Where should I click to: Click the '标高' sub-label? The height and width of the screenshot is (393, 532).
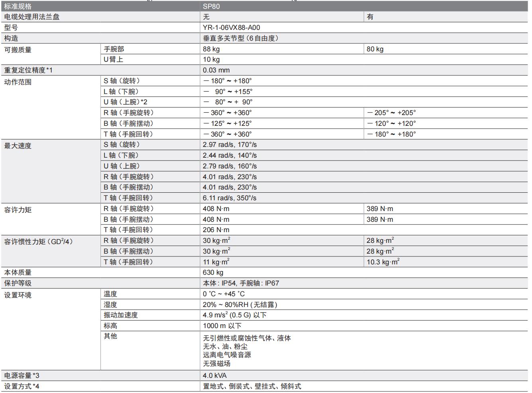point(110,326)
